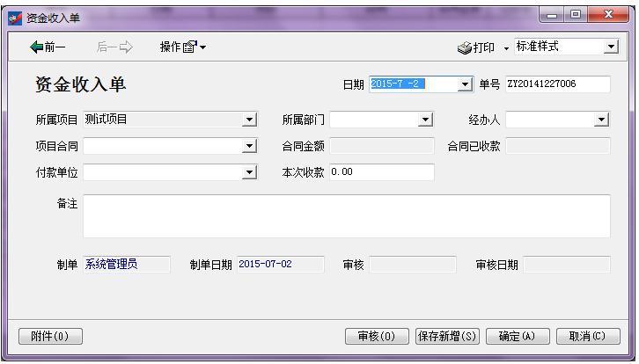Click the 打印 printer icon
The image size is (639, 364).
pyautogui.click(x=466, y=47)
